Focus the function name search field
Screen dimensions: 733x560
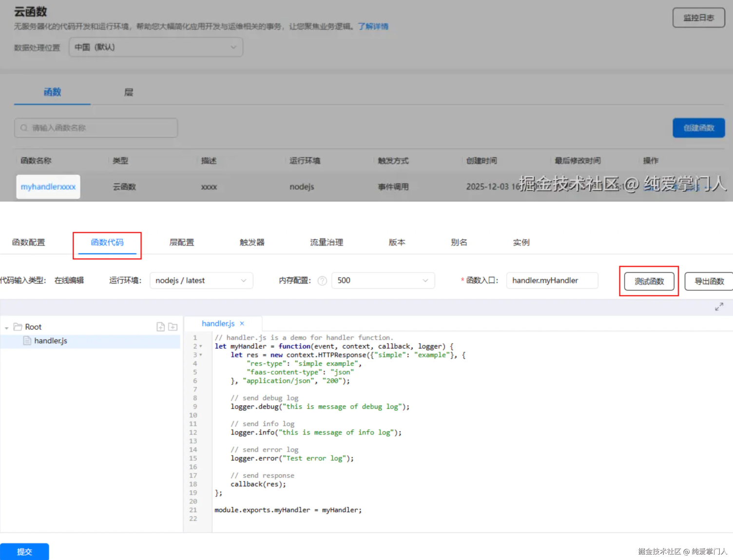click(x=96, y=128)
